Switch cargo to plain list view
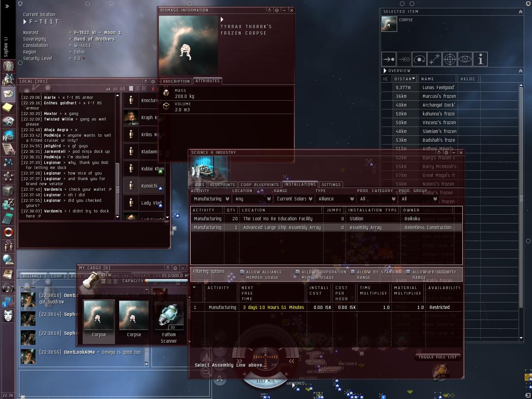Viewport: 532px width, 399px height. (115, 282)
